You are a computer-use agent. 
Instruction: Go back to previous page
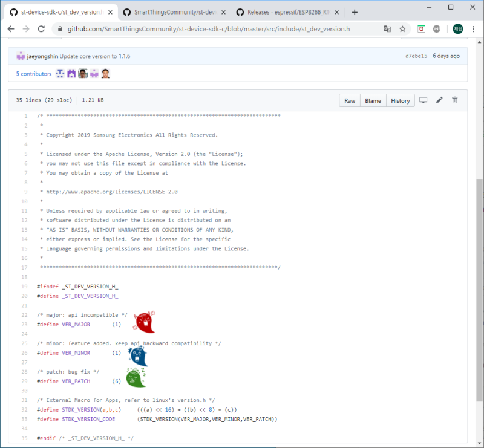coord(11,29)
